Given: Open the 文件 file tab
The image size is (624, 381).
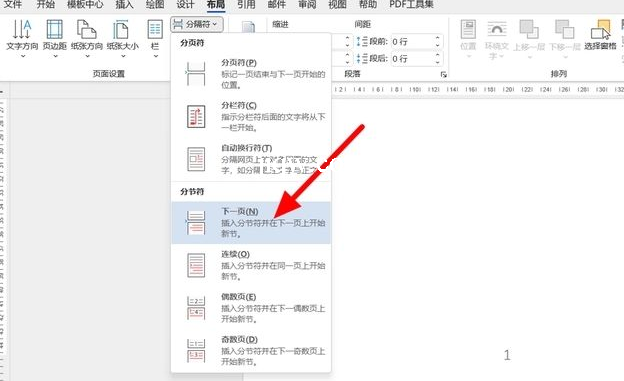Looking at the screenshot, I should point(13,5).
